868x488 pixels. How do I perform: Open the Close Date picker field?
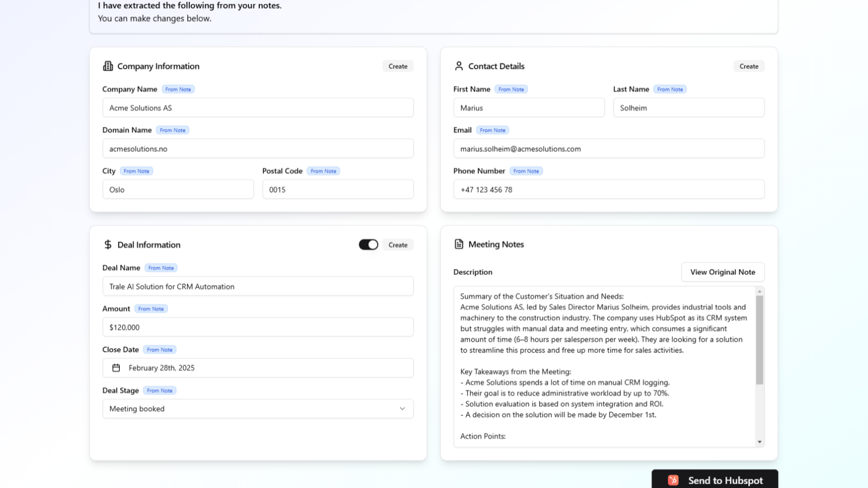coord(258,368)
